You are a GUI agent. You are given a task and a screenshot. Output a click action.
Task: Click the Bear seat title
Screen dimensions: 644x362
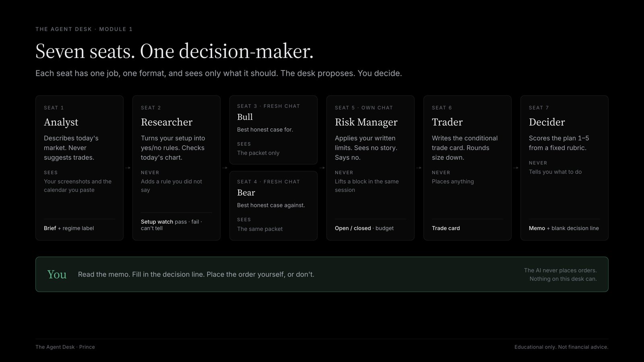coord(246,193)
